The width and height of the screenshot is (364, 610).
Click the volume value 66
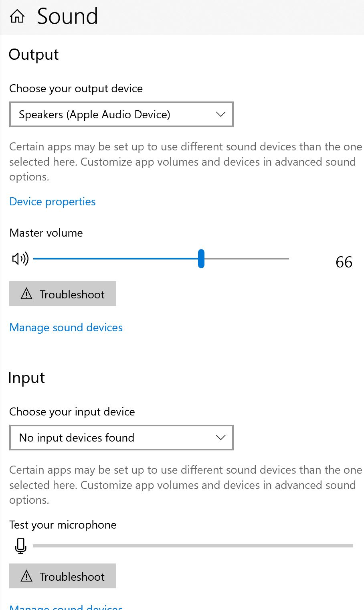(344, 262)
